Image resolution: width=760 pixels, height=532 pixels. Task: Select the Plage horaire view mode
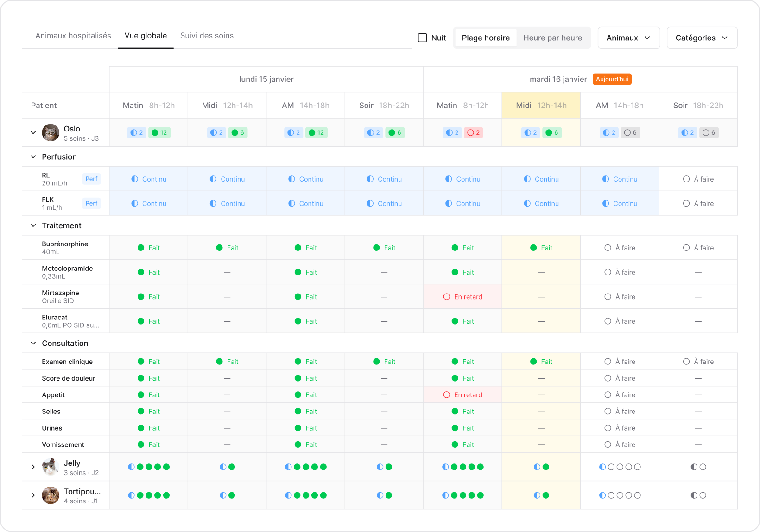(x=486, y=38)
